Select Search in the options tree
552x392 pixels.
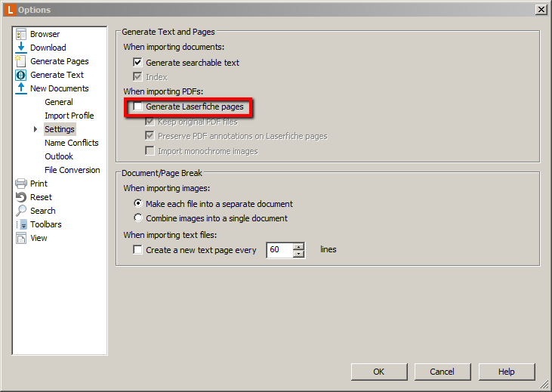pos(42,211)
